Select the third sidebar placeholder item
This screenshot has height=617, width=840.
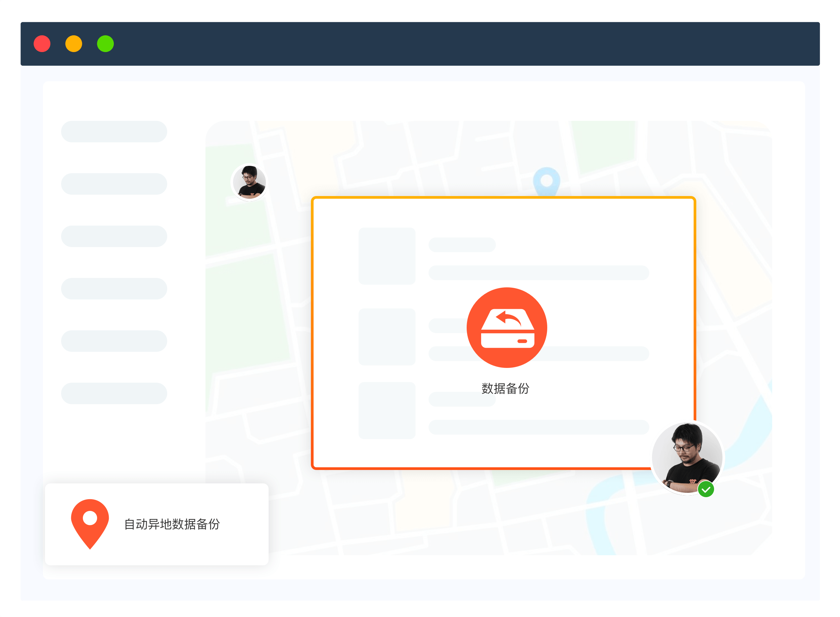[x=114, y=236]
